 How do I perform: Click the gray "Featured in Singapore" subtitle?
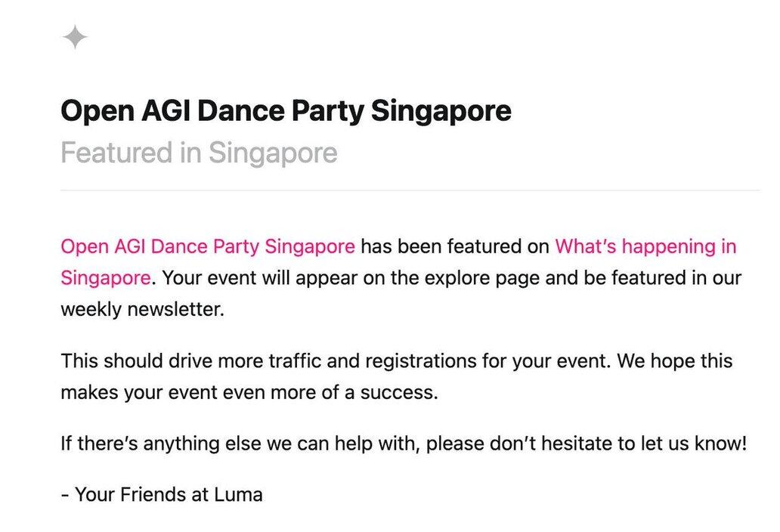(199, 153)
